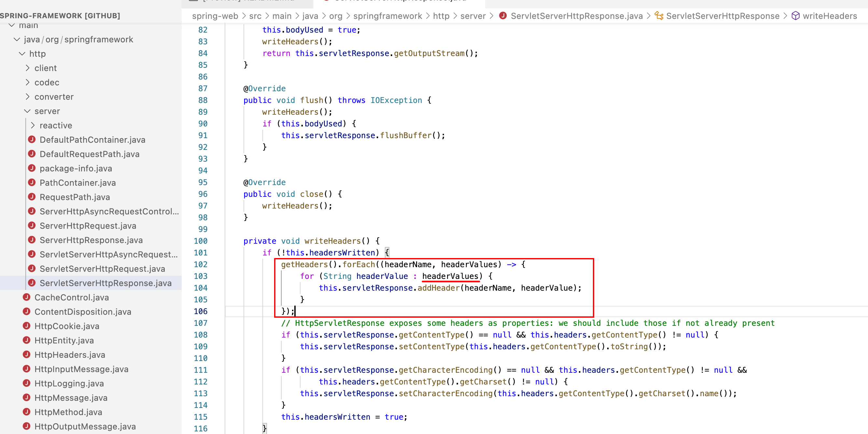Screen dimensions: 868x434
Task: Click addHeader call on line 104
Action: click(x=438, y=288)
